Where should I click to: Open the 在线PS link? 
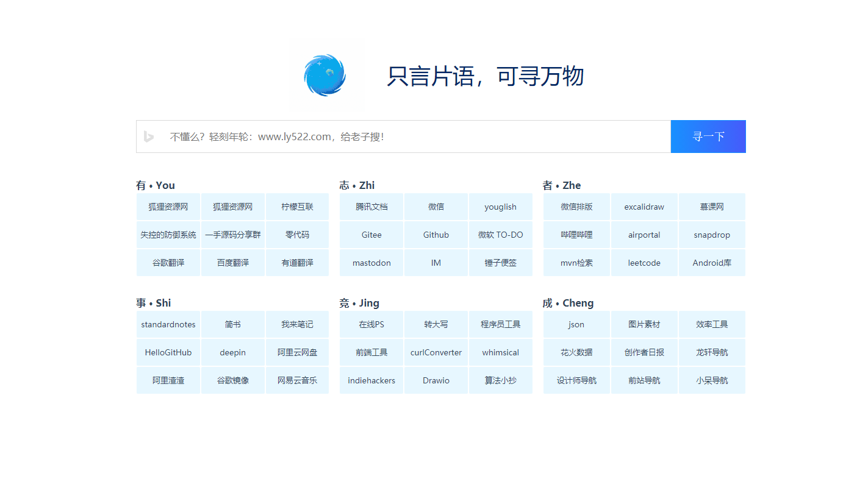(x=371, y=324)
